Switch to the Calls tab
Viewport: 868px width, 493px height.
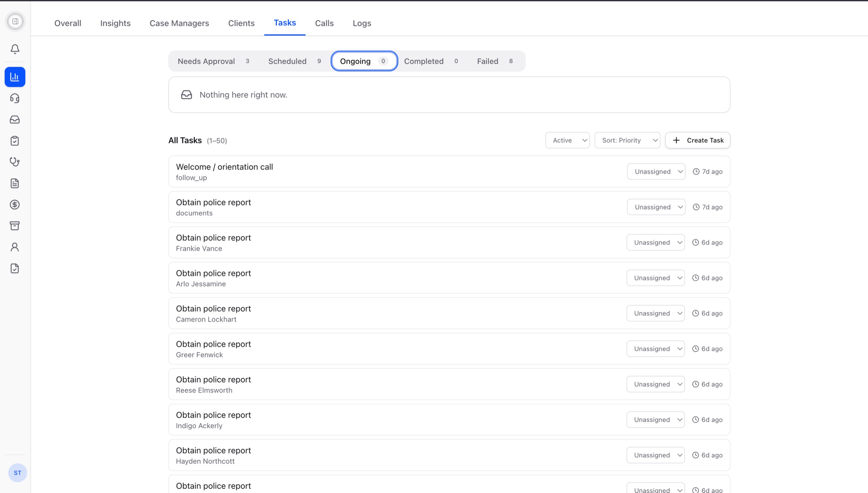(324, 23)
